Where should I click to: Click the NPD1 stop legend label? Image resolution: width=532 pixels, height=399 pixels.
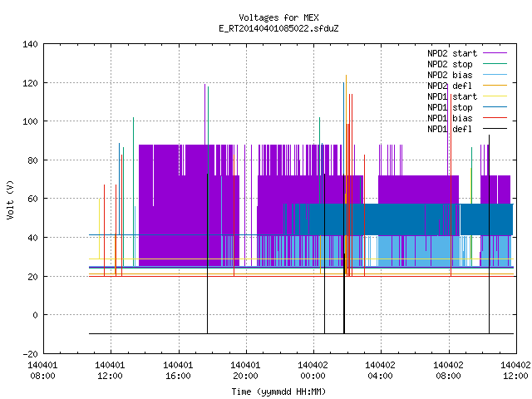[450, 107]
